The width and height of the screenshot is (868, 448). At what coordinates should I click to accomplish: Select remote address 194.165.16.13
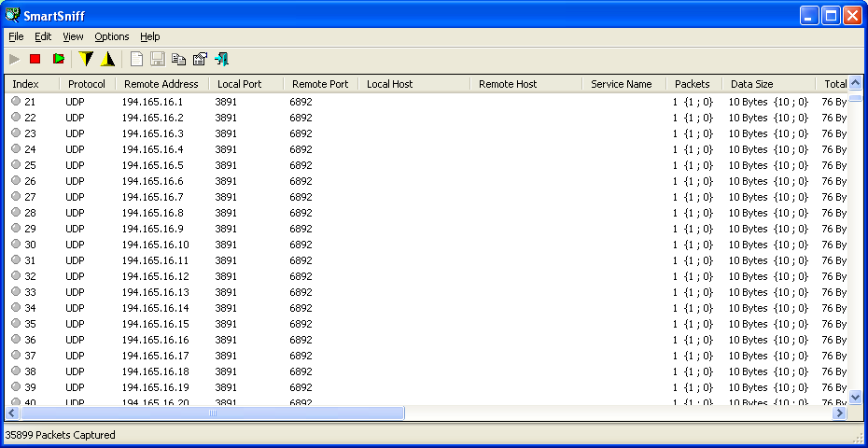[x=156, y=292]
